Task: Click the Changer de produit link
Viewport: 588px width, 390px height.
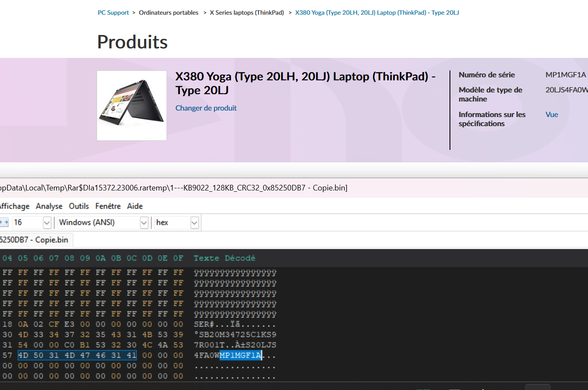Action: (x=206, y=108)
